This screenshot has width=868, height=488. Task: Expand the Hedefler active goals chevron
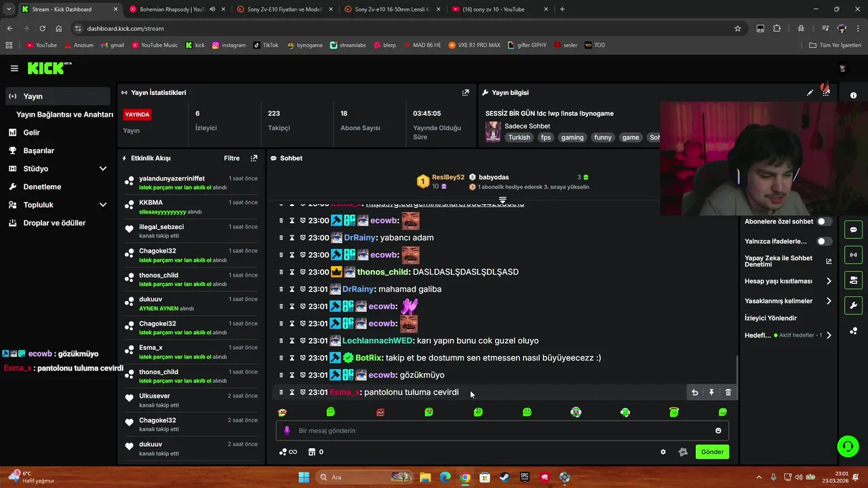tap(829, 335)
